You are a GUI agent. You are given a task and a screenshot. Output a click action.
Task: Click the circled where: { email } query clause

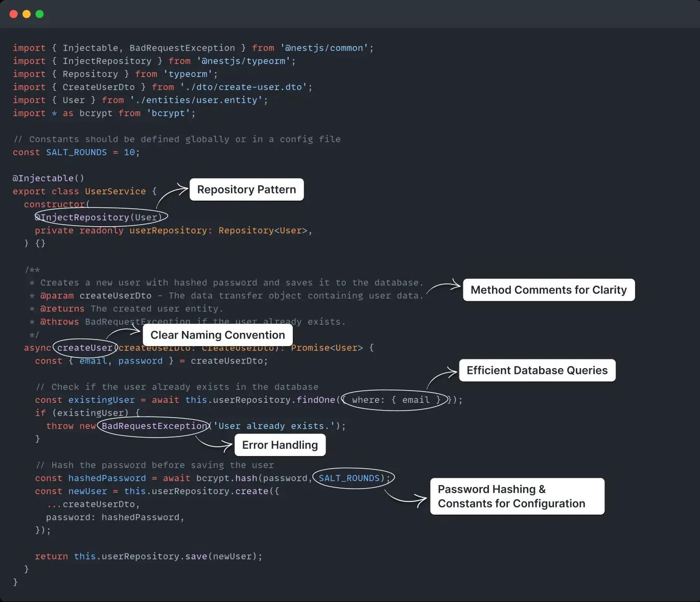(393, 400)
